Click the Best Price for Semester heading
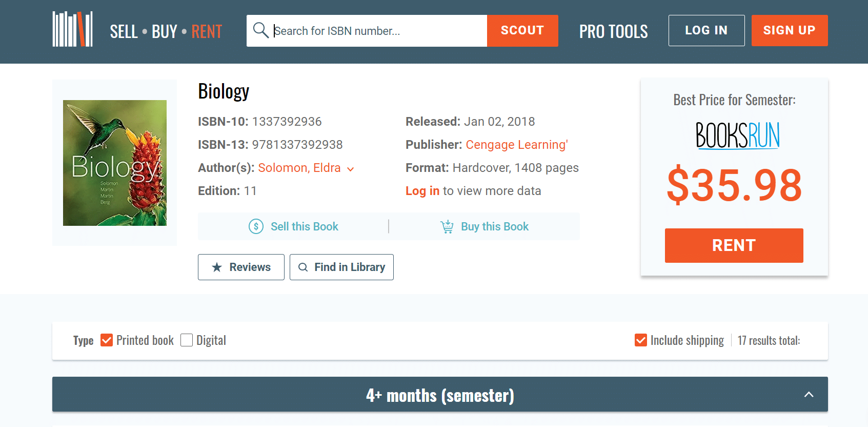 [x=734, y=100]
